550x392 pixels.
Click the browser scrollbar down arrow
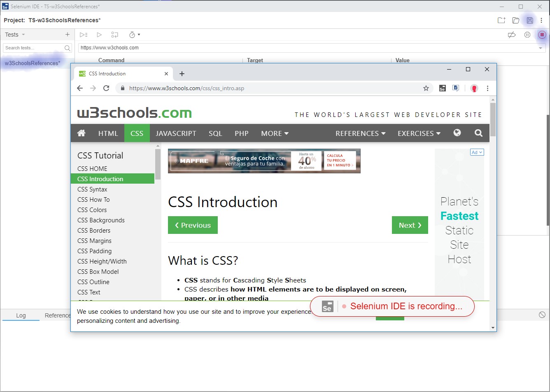tap(493, 328)
